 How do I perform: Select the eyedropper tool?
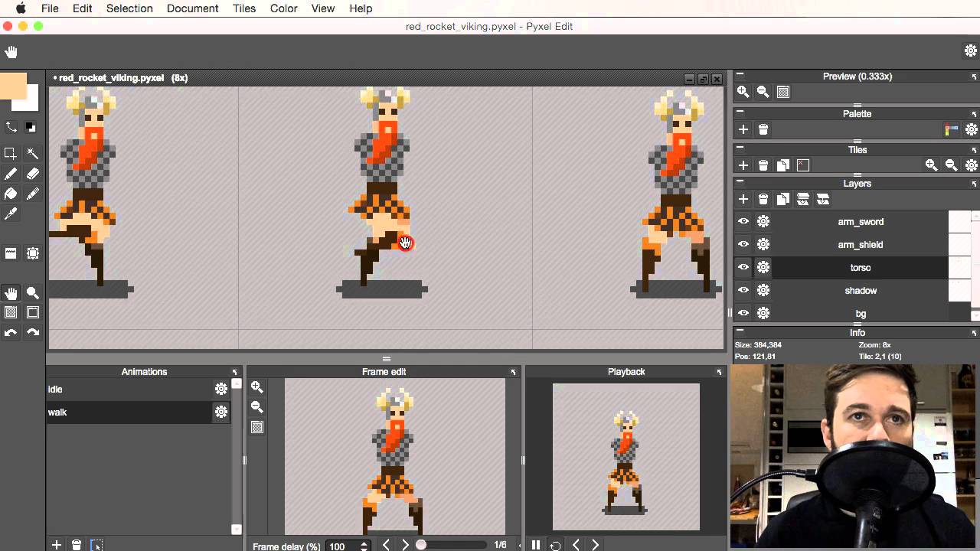tap(11, 214)
